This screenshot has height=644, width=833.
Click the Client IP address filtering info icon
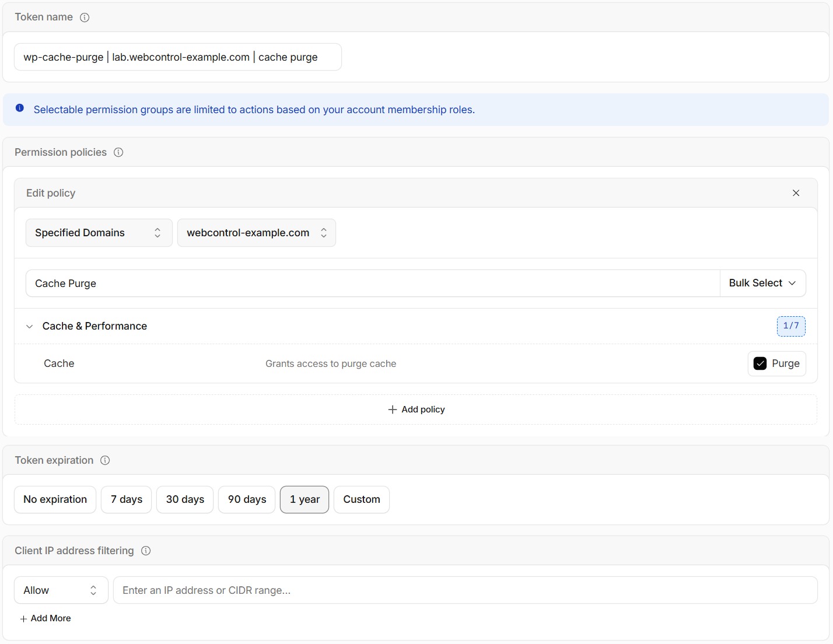146,551
